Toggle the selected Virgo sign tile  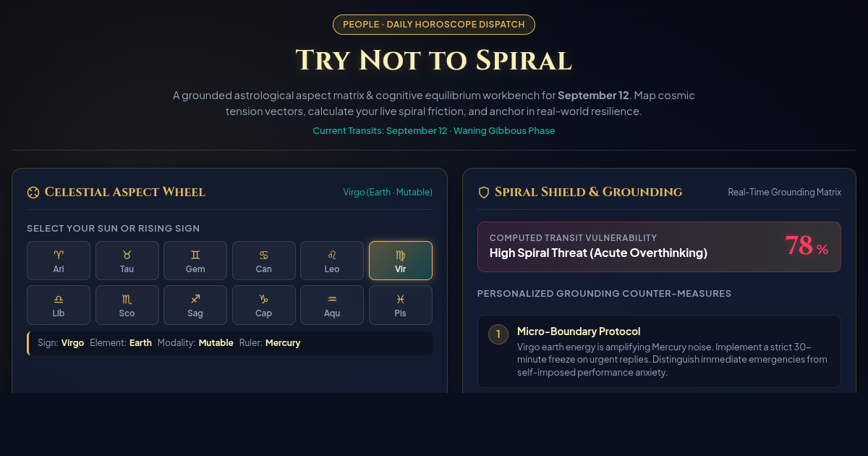(x=401, y=261)
